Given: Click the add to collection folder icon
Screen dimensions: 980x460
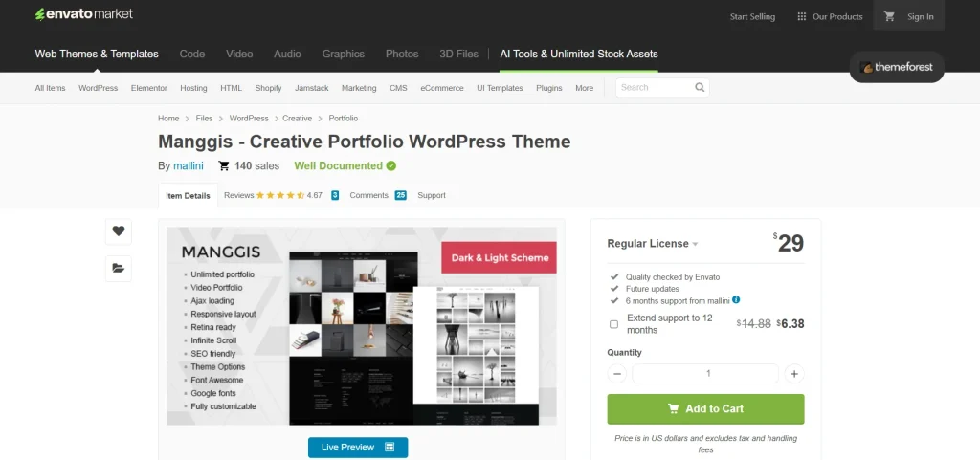Looking at the screenshot, I should [118, 269].
